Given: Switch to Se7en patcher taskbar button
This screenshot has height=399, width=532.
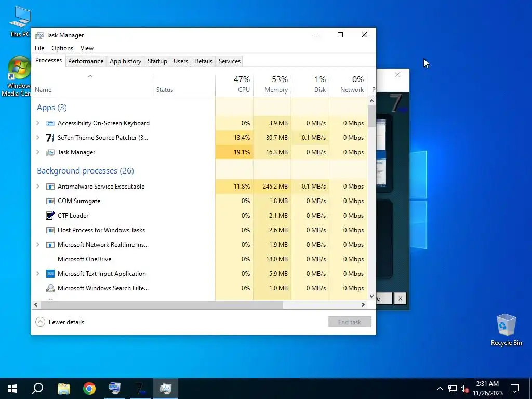Looking at the screenshot, I should 140,389.
